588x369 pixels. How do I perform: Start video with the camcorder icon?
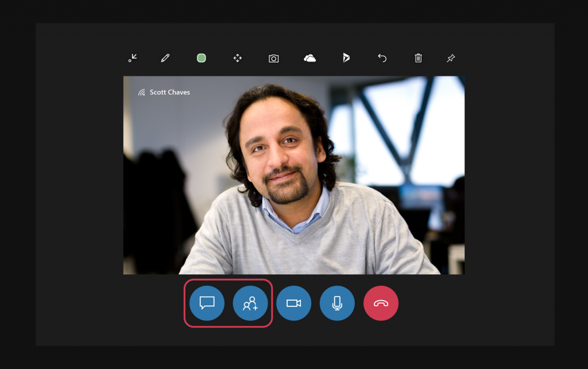294,303
